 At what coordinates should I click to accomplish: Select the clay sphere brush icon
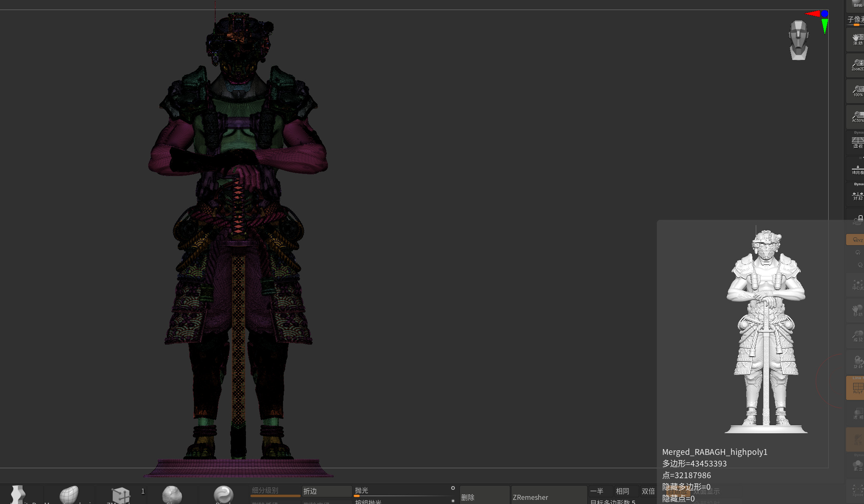point(172,494)
